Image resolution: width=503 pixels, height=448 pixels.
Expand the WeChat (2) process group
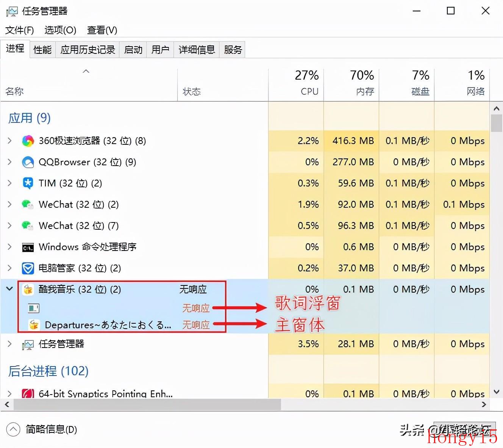[x=9, y=205]
